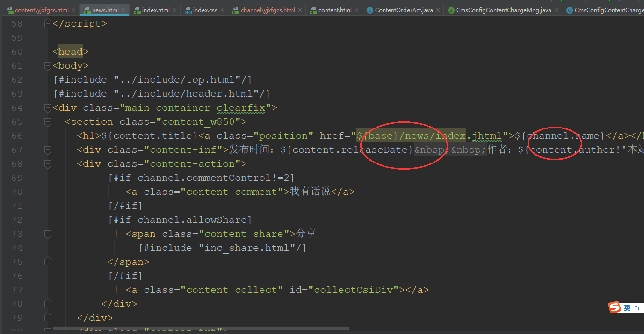Click the Sogou input method S logo
This screenshot has height=334, width=644.
point(615,307)
